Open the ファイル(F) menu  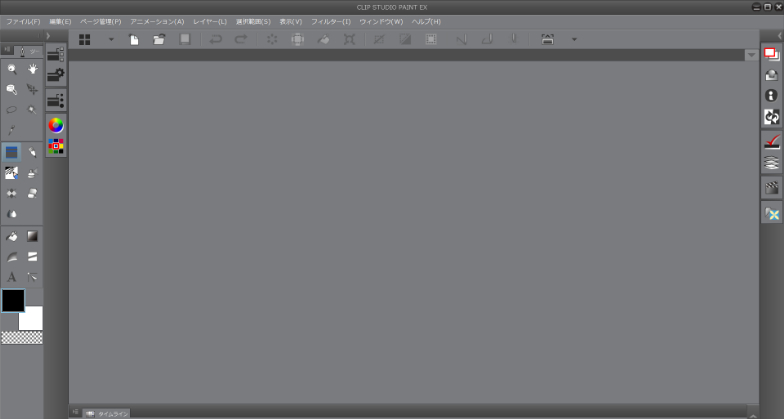pyautogui.click(x=23, y=22)
